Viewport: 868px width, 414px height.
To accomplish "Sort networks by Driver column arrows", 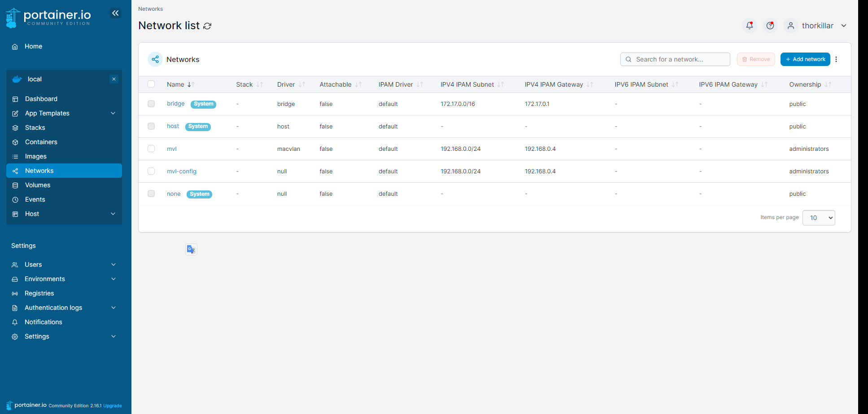I will (302, 84).
